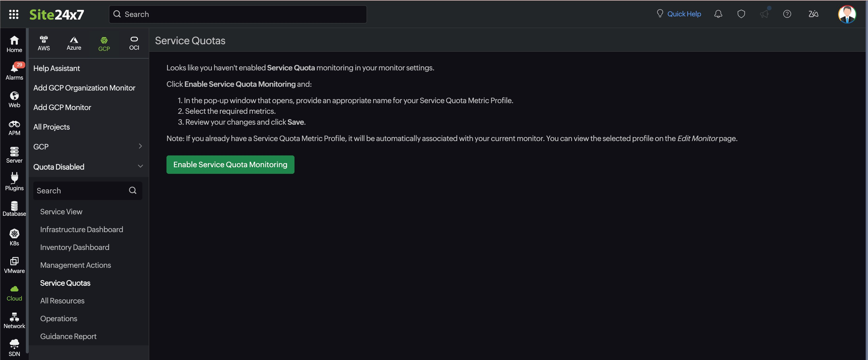Switch to the Azure cloud tab
The width and height of the screenshot is (868, 360).
pos(74,43)
